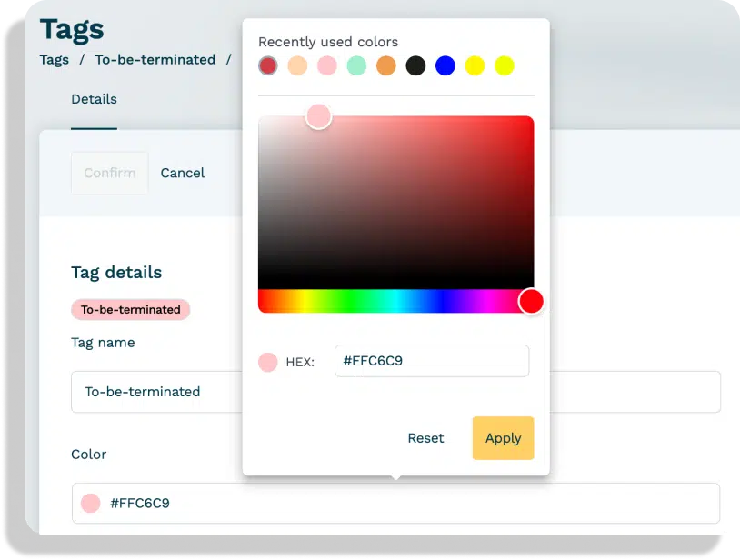Pick the peach recent color swatch
Screen dimensions: 740x560
(297, 65)
